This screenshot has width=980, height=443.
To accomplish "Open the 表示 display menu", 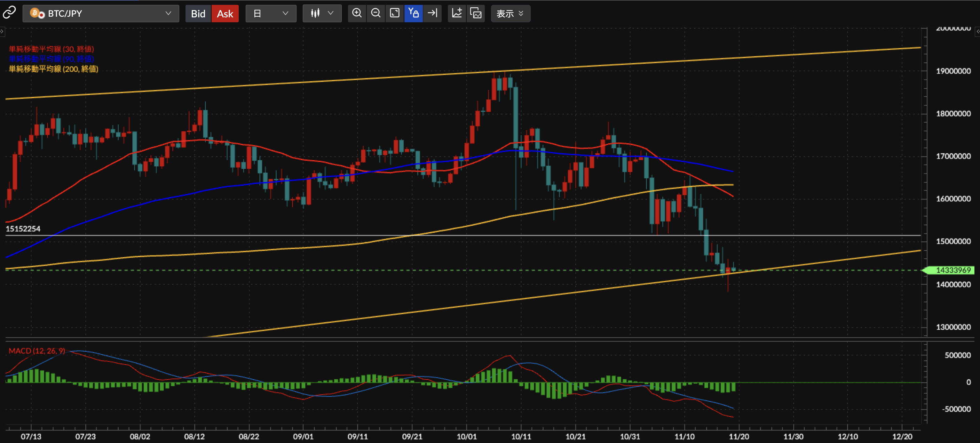I will [510, 14].
